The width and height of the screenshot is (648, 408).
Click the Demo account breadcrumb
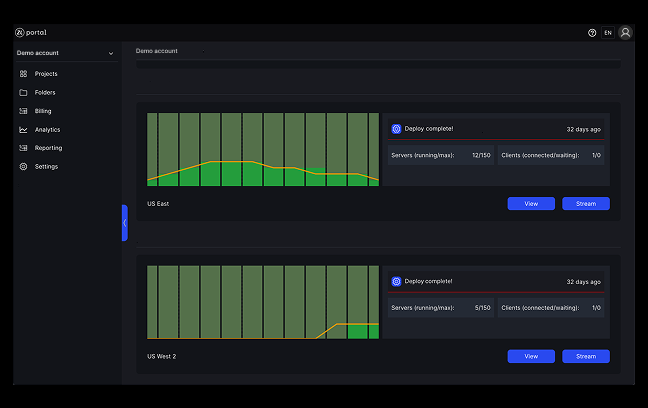(x=157, y=51)
